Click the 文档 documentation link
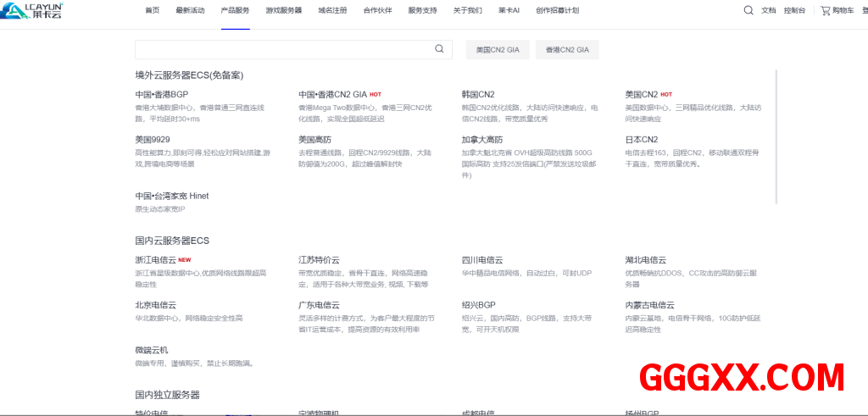This screenshot has width=868, height=416. pos(768,11)
